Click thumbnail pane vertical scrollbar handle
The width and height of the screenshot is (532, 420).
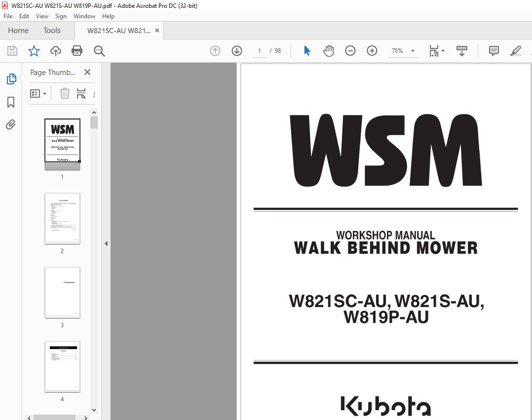(94, 122)
